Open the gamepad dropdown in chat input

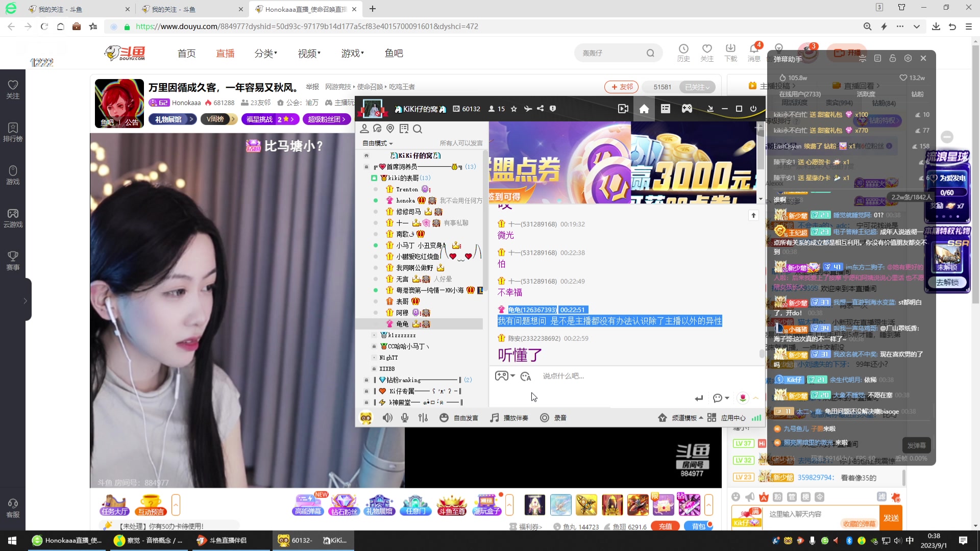coord(505,376)
